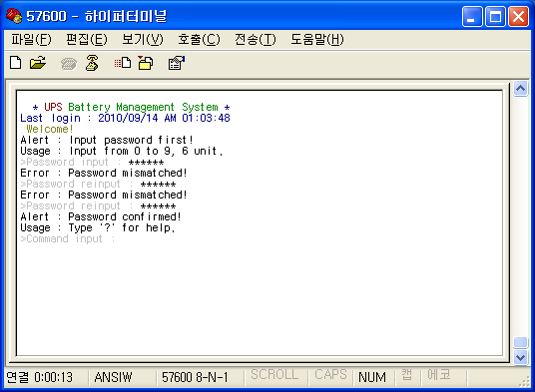535x392 pixels.
Task: Open an existing session with folder icon
Action: (x=38, y=63)
